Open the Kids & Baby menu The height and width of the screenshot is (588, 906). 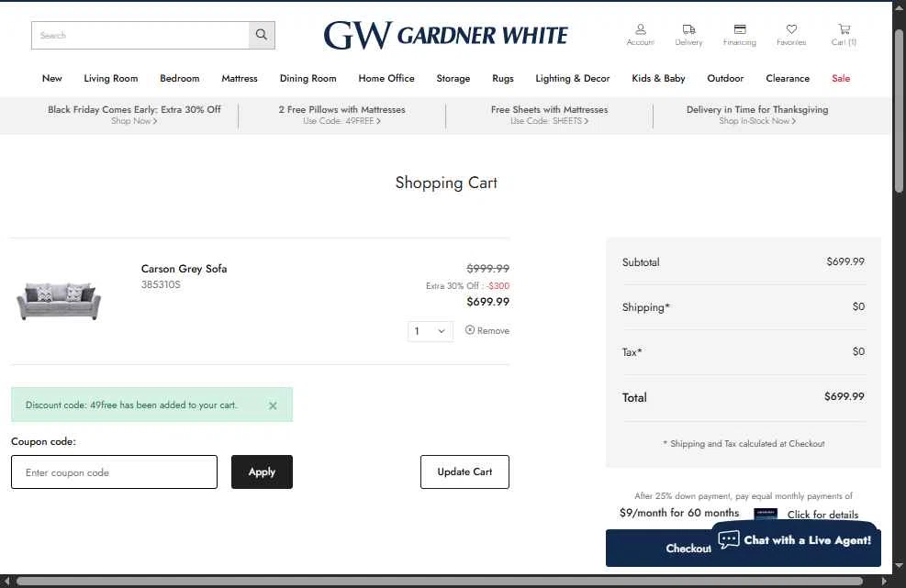[x=658, y=78]
